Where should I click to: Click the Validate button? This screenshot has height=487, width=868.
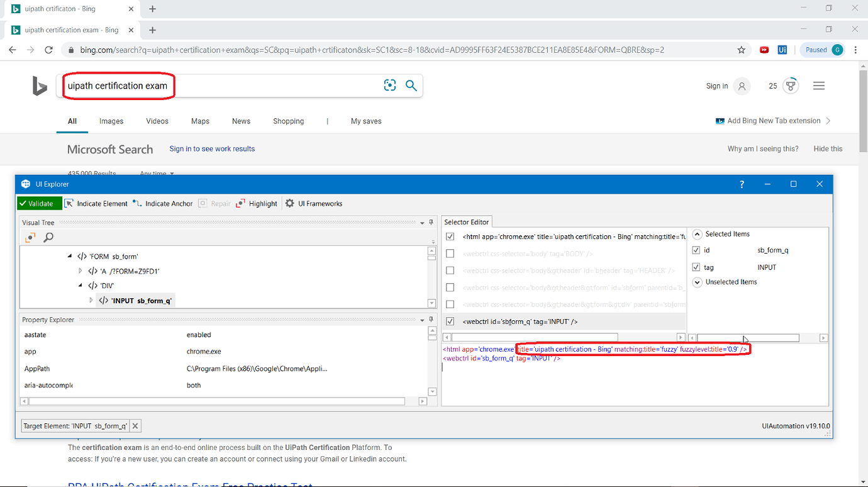coord(38,203)
